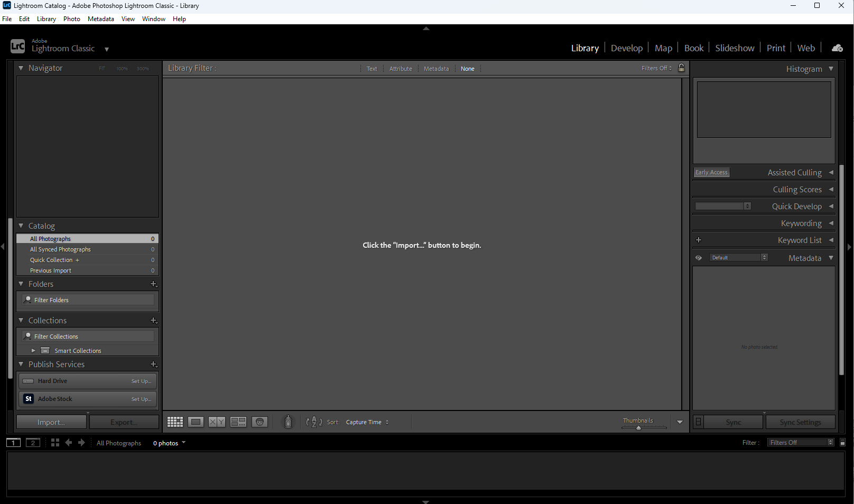The width and height of the screenshot is (854, 504).
Task: Open the Sort Capture Time dropdown
Action: 368,422
